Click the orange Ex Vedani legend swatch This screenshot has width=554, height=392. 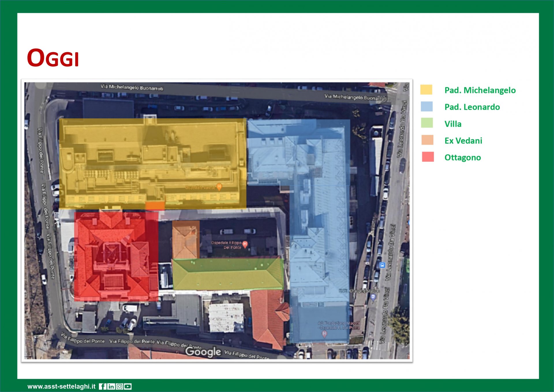pos(427,140)
